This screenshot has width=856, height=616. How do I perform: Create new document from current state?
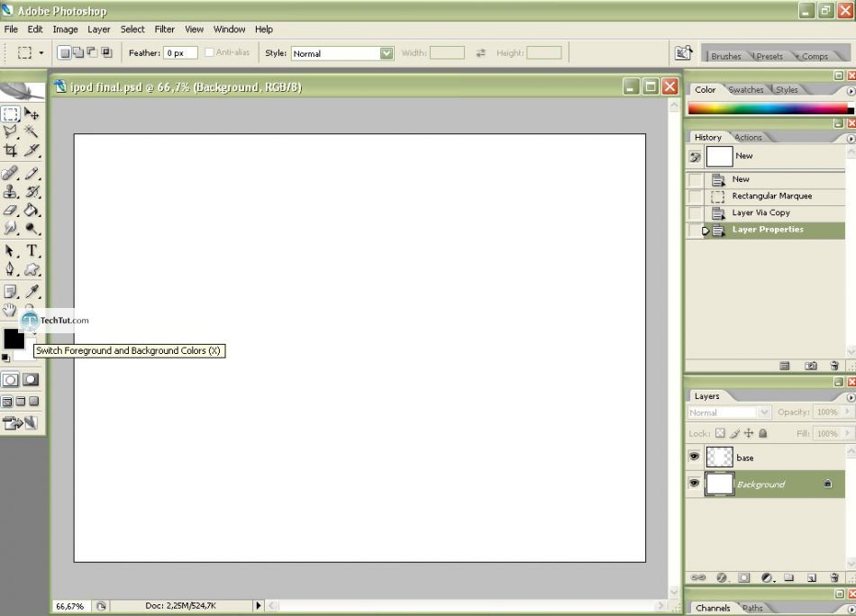click(785, 366)
